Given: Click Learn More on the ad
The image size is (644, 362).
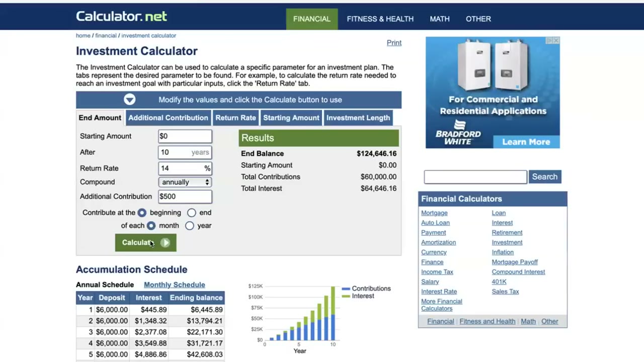Looking at the screenshot, I should (x=526, y=142).
